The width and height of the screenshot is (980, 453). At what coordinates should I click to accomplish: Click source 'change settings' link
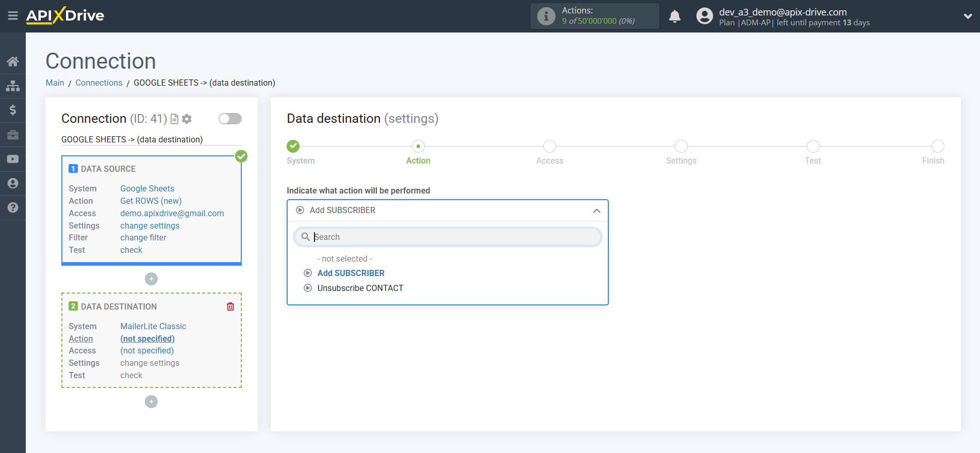150,225
